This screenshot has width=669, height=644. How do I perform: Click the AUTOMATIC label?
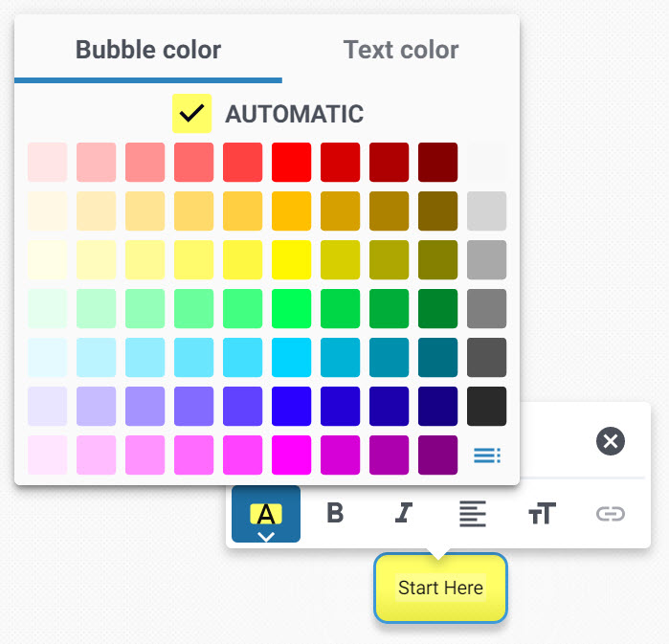(295, 114)
